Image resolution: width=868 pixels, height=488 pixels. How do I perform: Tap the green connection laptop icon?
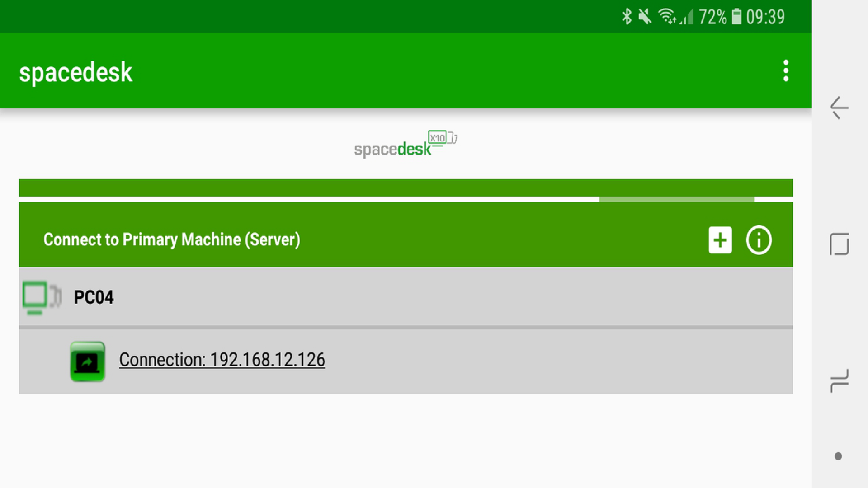(x=88, y=361)
